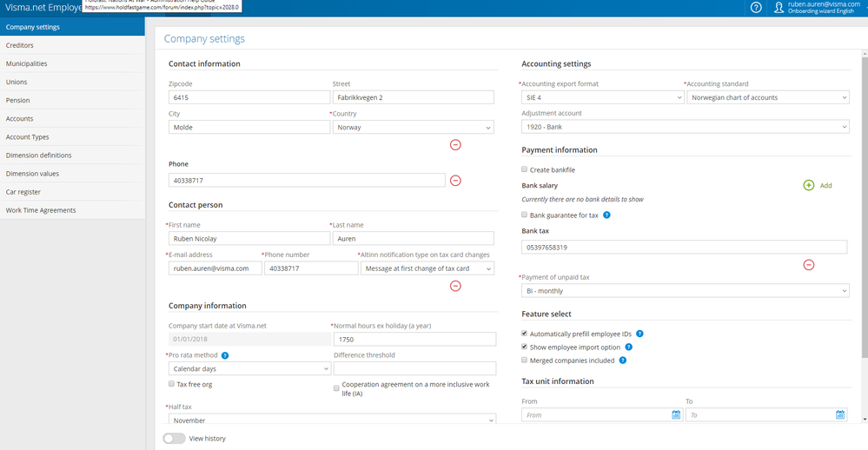Open the help icon beside Pro rata method
The image size is (868, 450).
pyautogui.click(x=225, y=355)
